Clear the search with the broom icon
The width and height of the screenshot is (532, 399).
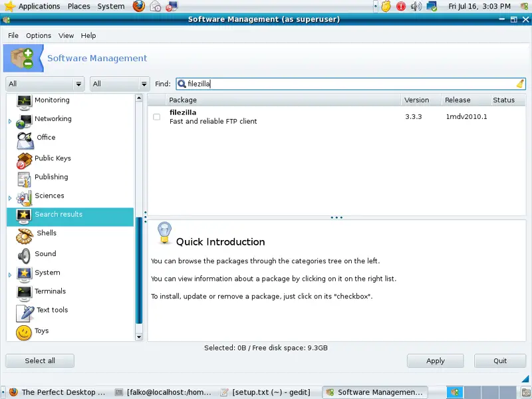(x=520, y=84)
